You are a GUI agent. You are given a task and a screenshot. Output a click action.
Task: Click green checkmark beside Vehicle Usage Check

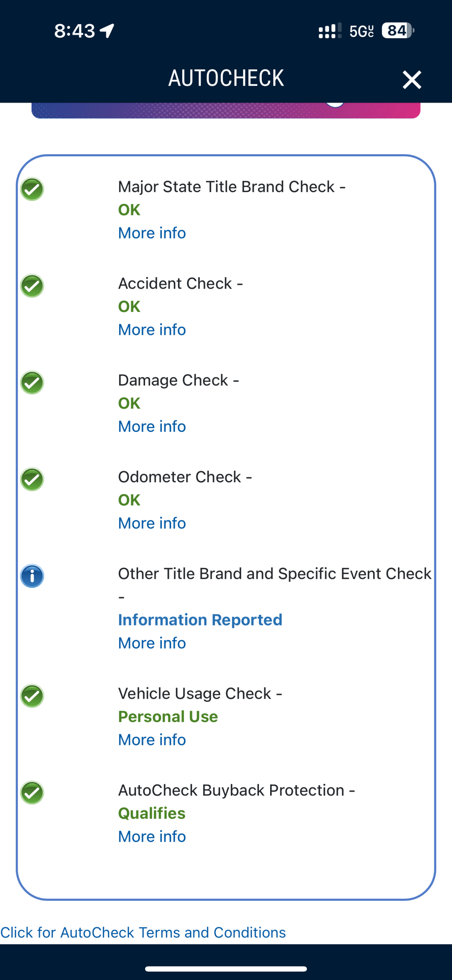(32, 696)
